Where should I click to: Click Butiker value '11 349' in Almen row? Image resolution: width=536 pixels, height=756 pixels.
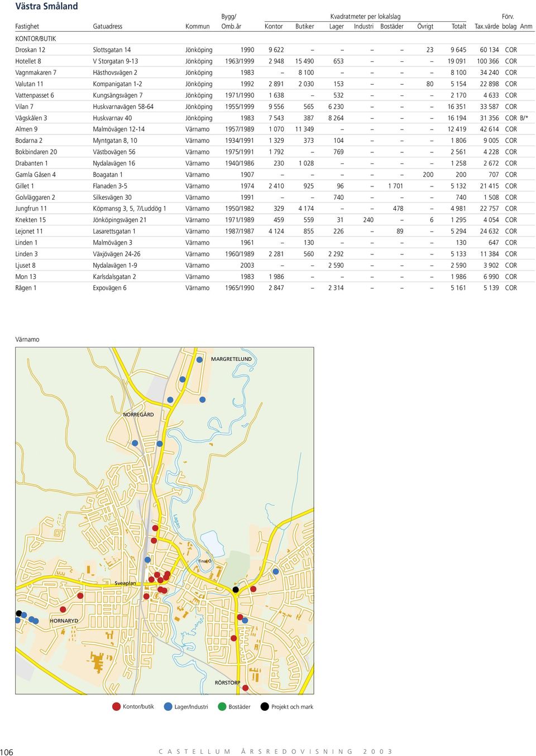coord(304,129)
